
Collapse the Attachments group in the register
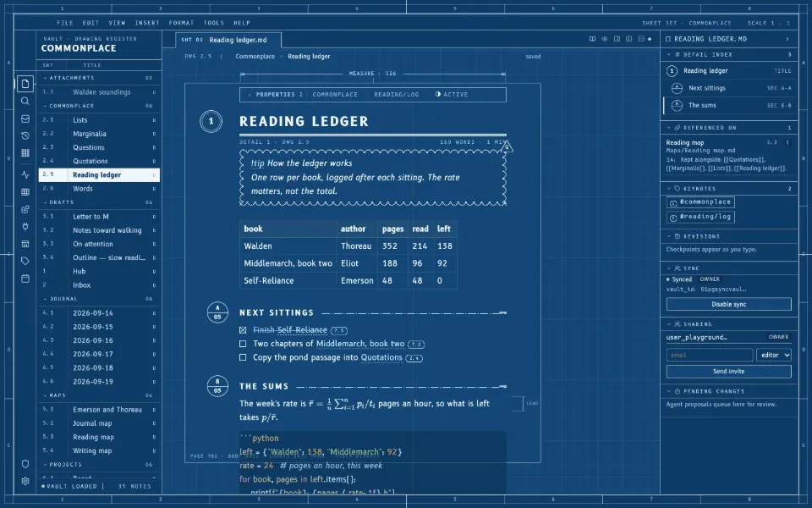pos(45,78)
